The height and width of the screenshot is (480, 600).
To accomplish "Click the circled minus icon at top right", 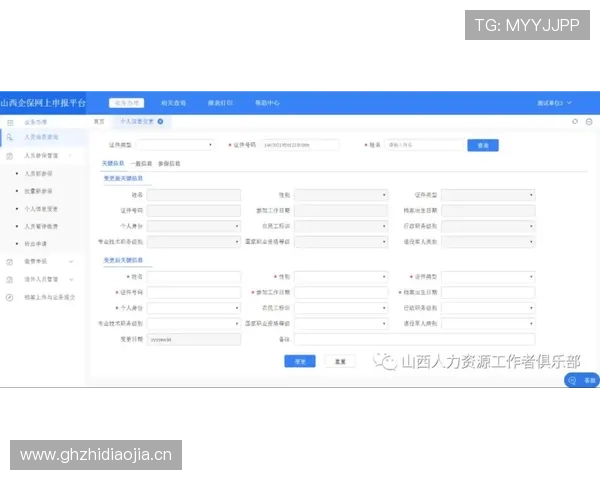I will point(589,122).
